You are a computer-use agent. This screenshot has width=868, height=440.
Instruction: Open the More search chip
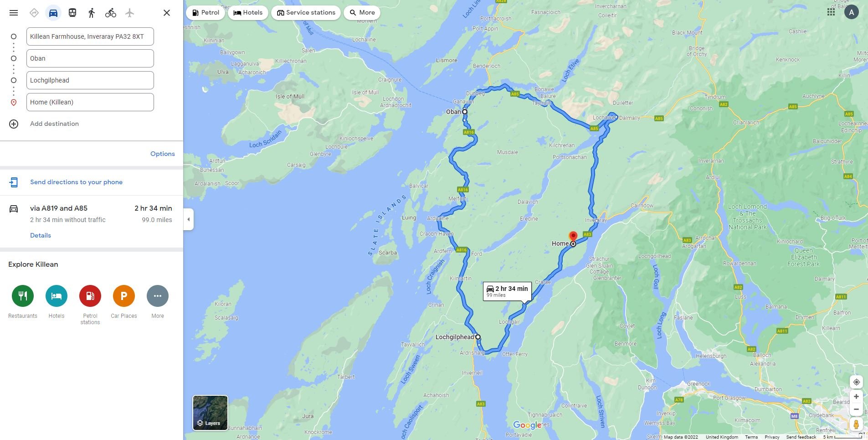coord(362,13)
